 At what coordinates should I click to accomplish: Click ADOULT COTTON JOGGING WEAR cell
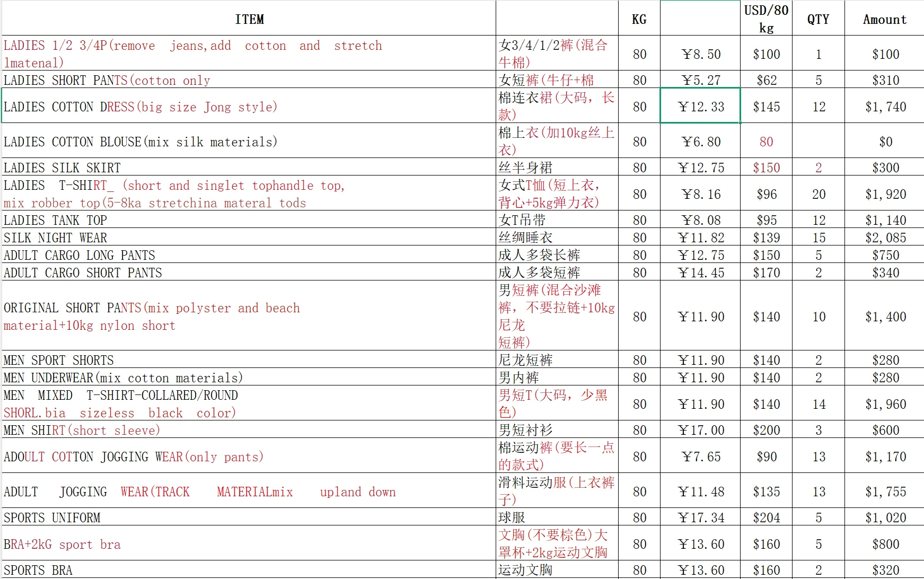coord(249,456)
